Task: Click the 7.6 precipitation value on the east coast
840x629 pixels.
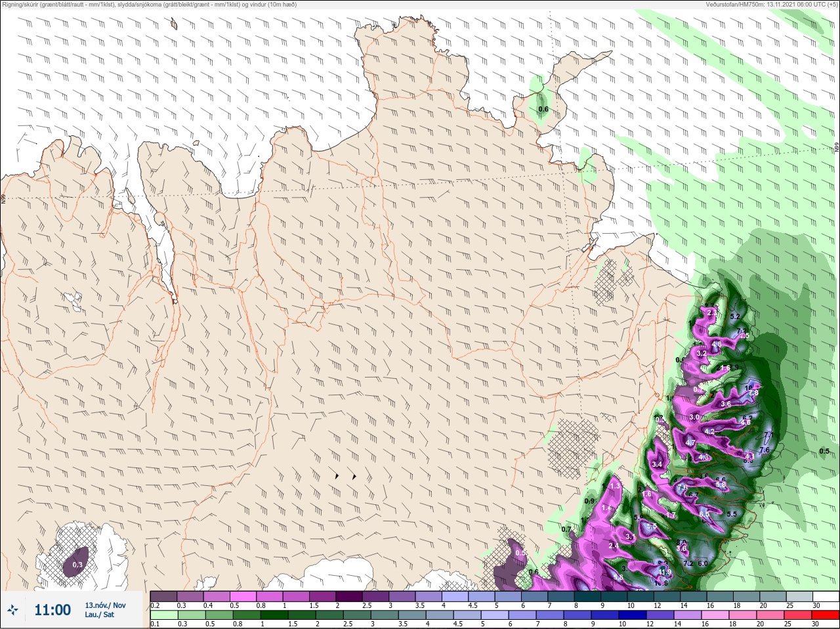Action: click(764, 450)
